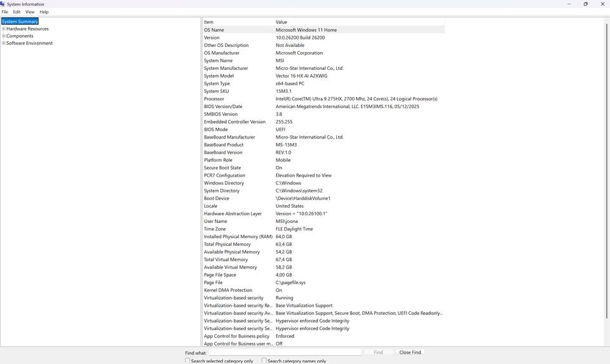Open the Edit menu
610x364 pixels.
point(17,12)
